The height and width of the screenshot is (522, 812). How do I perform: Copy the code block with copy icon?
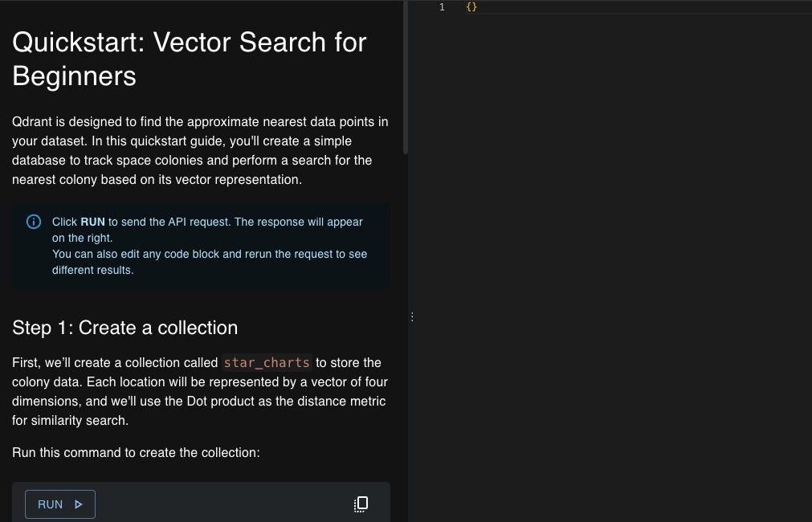click(x=361, y=504)
